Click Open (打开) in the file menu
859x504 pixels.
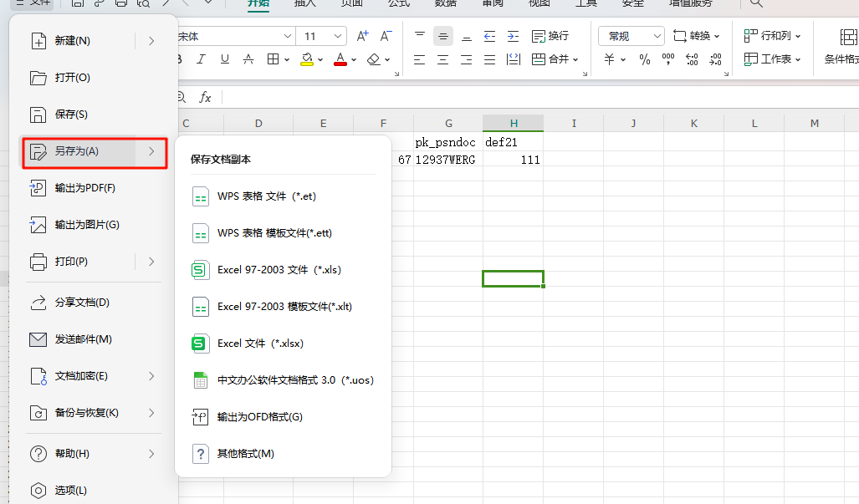tap(93, 78)
